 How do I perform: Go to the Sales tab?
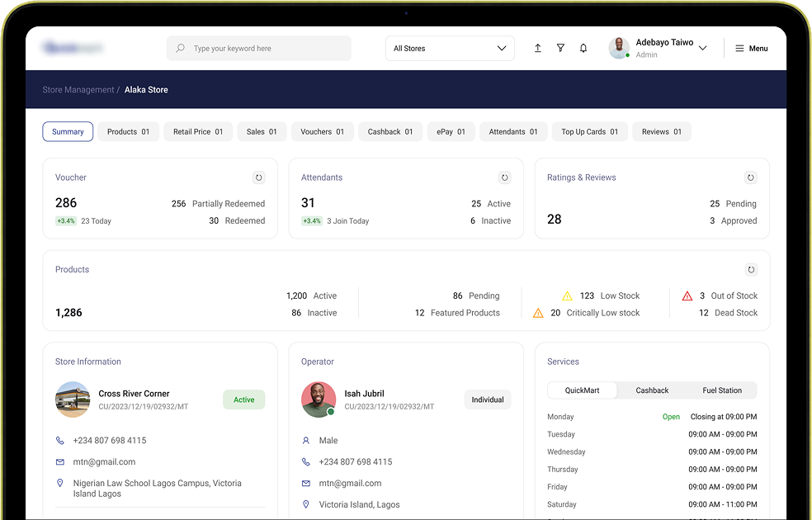click(x=262, y=131)
